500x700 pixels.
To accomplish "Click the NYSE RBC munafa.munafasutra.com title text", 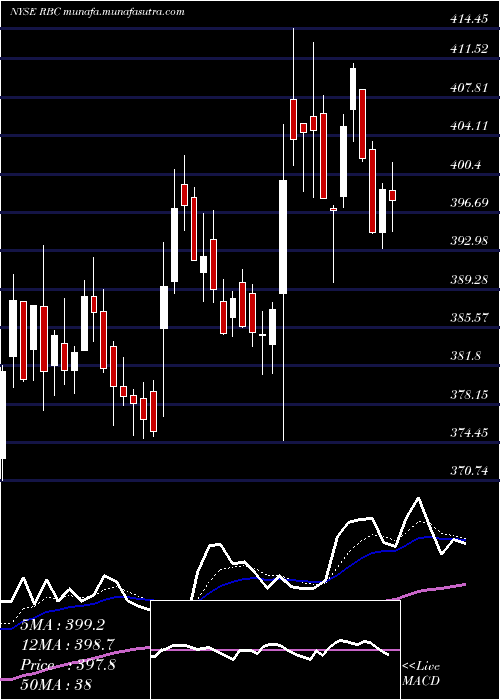I will point(96,12).
